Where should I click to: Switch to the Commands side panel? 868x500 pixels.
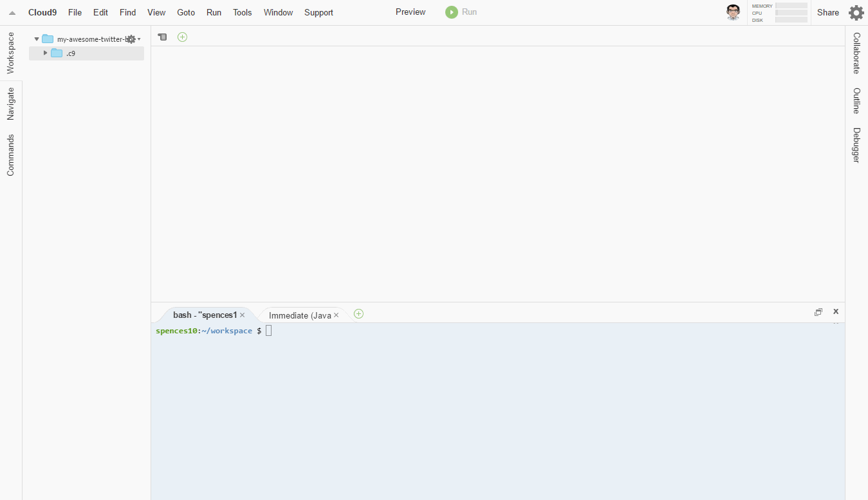pos(10,154)
